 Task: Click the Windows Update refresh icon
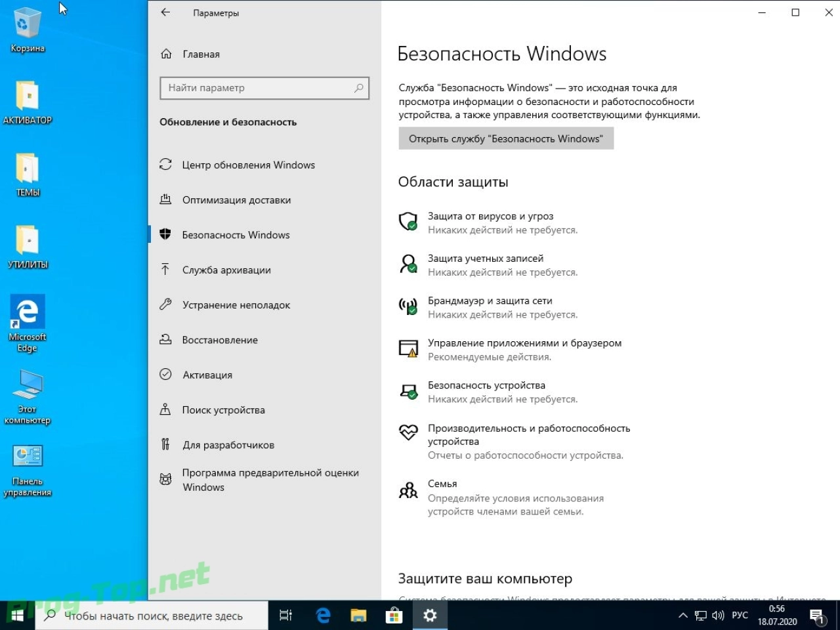(165, 165)
